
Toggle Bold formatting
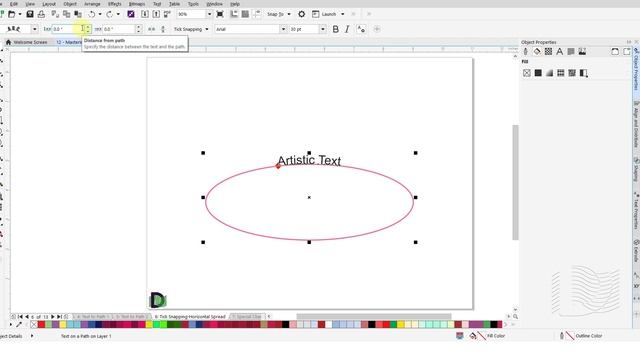pyautogui.click(x=336, y=29)
